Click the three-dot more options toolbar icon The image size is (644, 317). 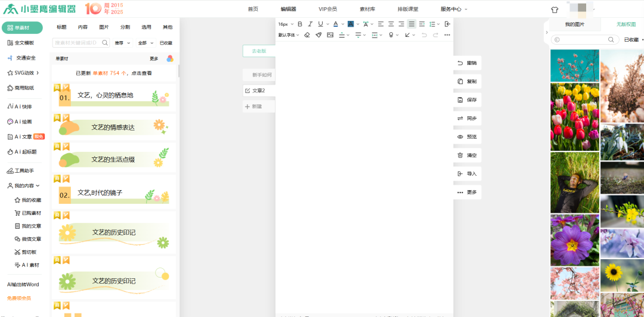pyautogui.click(x=447, y=35)
